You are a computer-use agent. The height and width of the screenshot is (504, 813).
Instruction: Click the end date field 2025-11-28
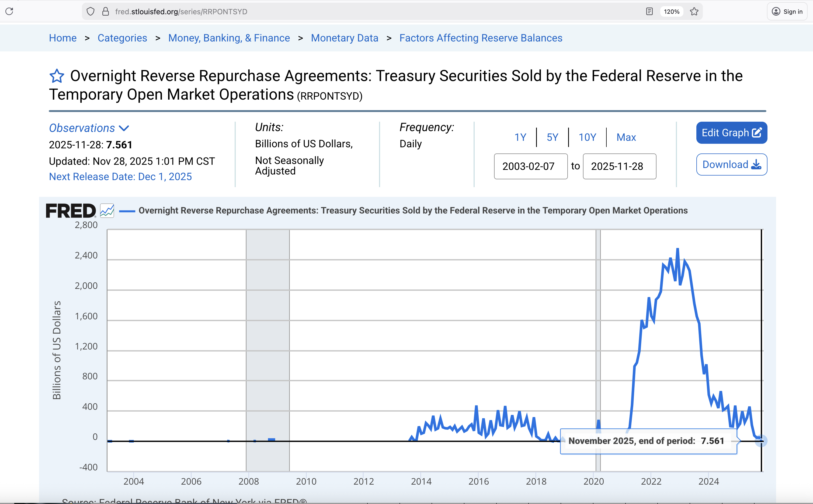(x=619, y=166)
